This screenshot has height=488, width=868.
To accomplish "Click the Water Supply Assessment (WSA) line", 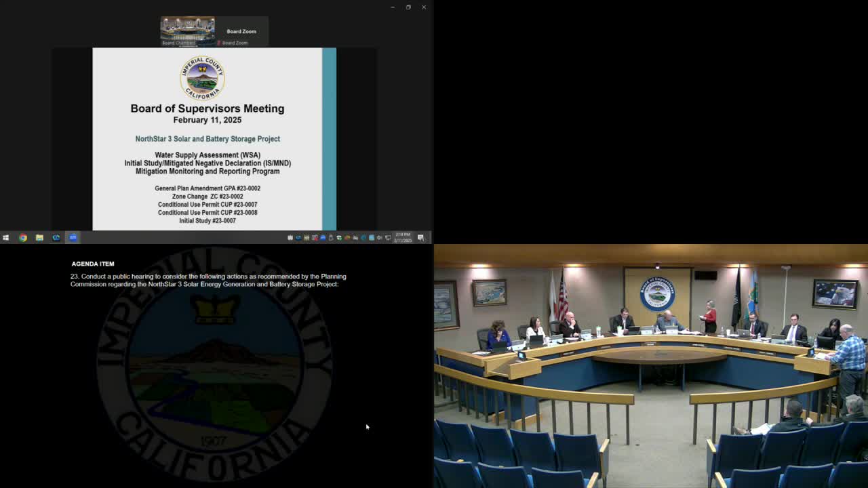I will coord(208,155).
